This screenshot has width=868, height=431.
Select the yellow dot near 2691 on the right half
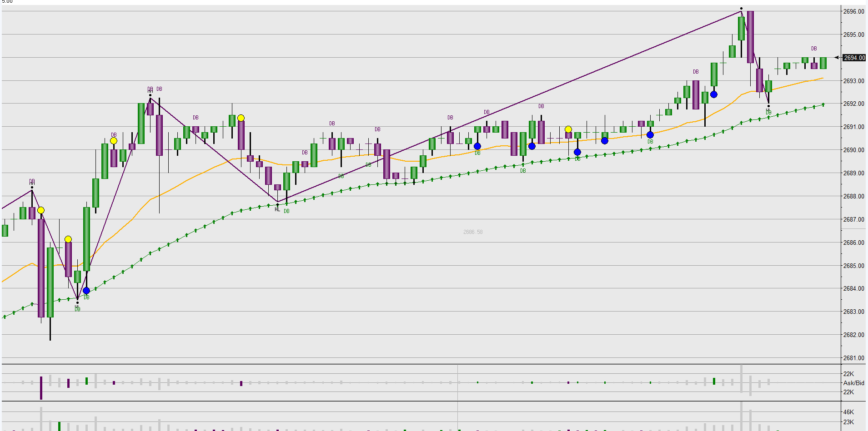(568, 130)
